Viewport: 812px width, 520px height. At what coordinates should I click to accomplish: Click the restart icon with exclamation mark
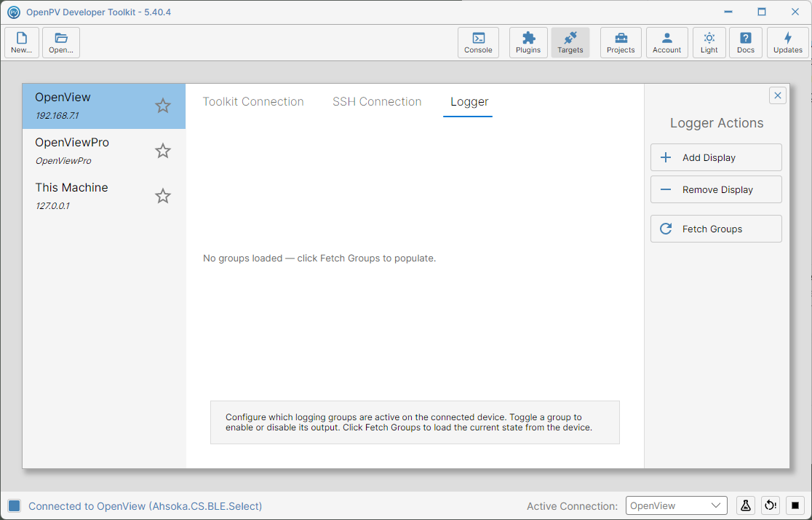pos(771,505)
